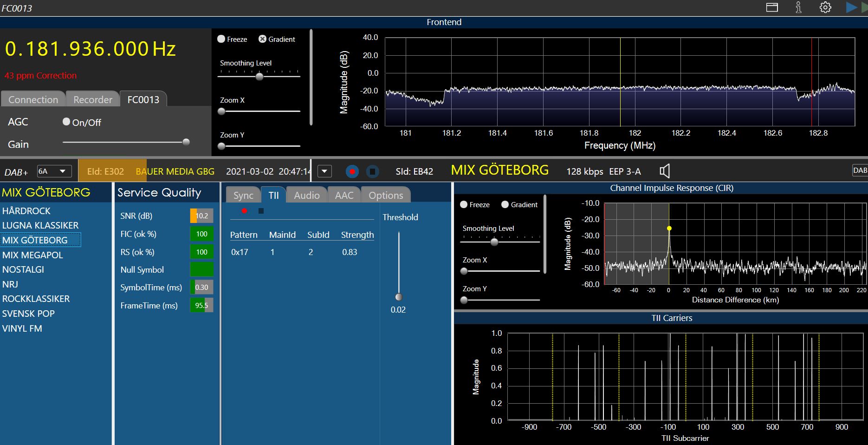This screenshot has height=445, width=868.
Task: Adjust Frontend Zoom X slider
Action: (221, 111)
